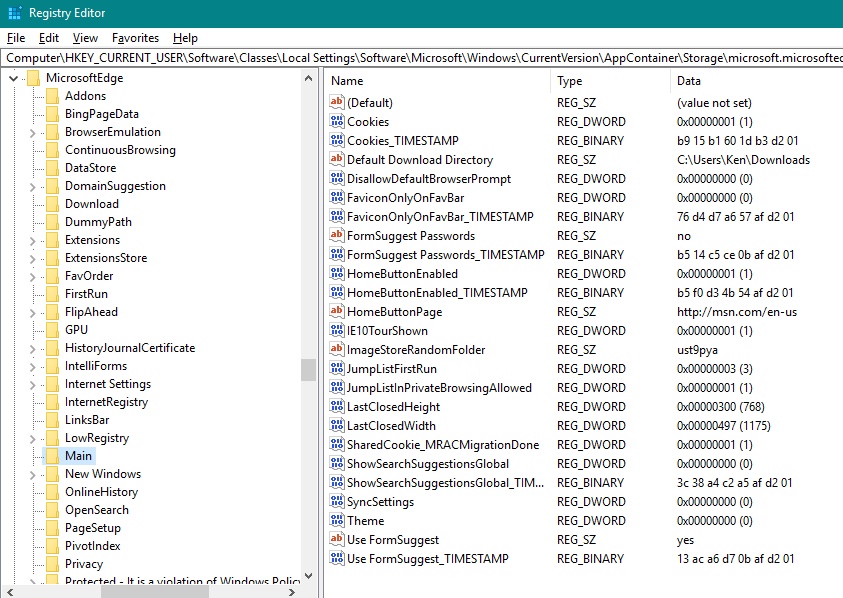
Task: Open the File menu
Action: (16, 38)
